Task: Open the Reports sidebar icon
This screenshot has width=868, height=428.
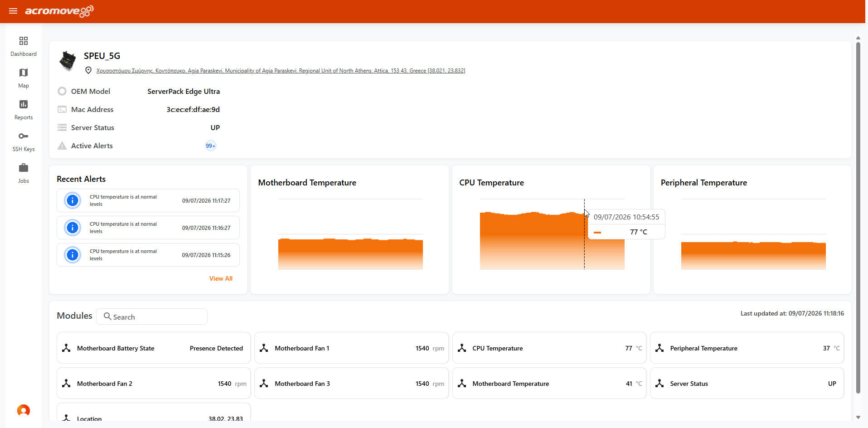Action: [x=24, y=104]
